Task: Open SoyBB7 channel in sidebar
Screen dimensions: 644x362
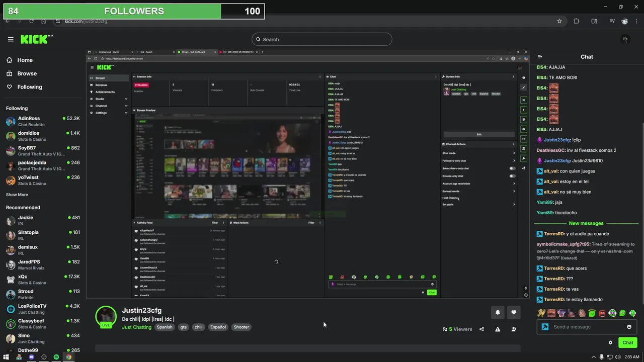Action: (x=43, y=151)
